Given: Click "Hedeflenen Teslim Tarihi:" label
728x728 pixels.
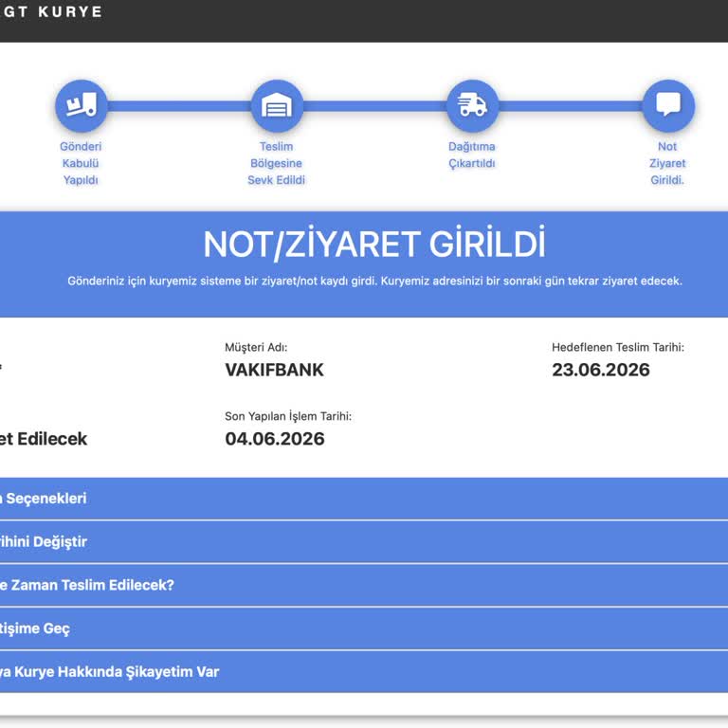Looking at the screenshot, I should (618, 347).
